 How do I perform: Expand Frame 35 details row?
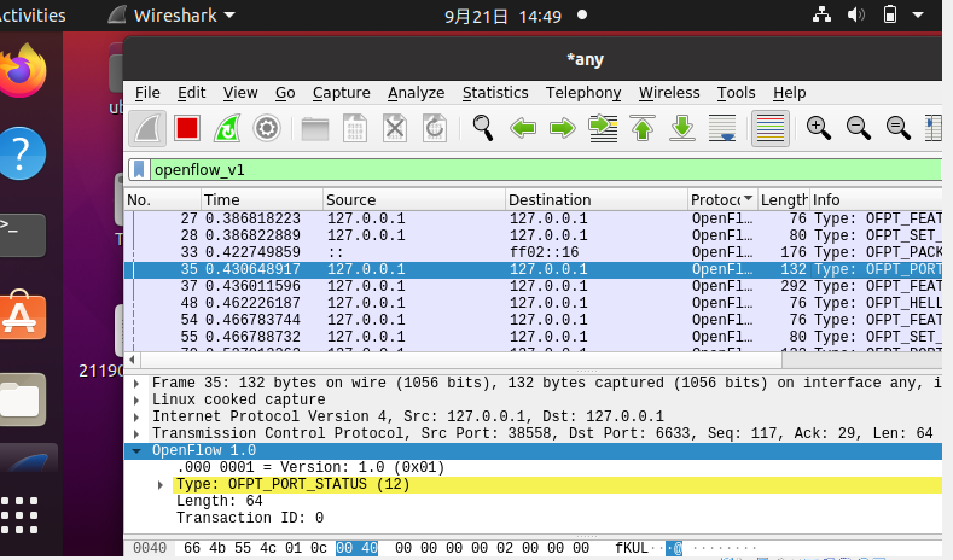(x=136, y=383)
